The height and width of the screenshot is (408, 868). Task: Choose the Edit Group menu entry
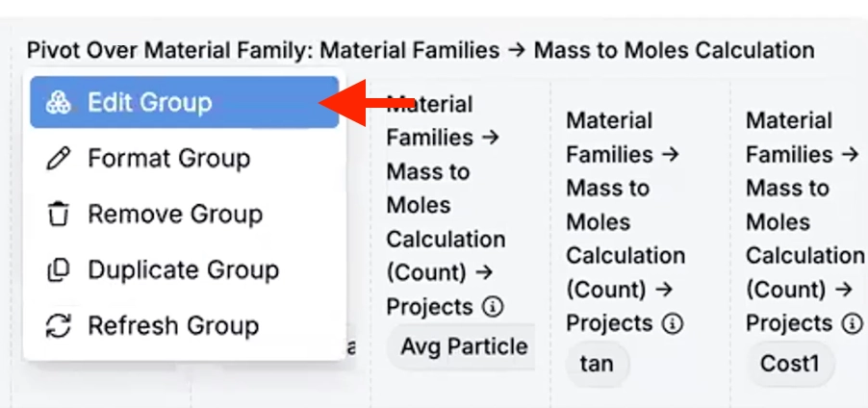pos(149,102)
